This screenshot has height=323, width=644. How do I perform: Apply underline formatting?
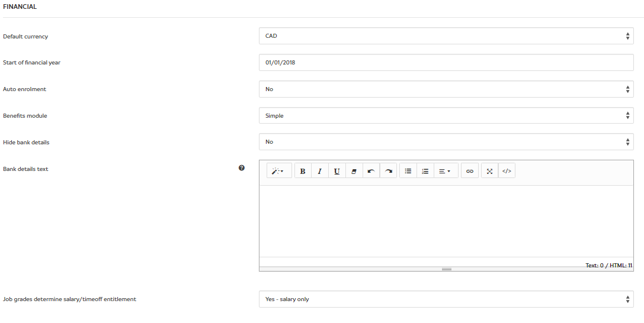point(337,171)
